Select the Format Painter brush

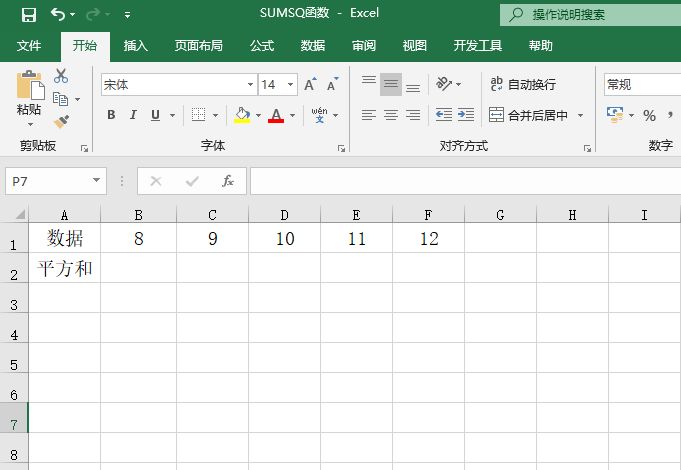pos(61,121)
